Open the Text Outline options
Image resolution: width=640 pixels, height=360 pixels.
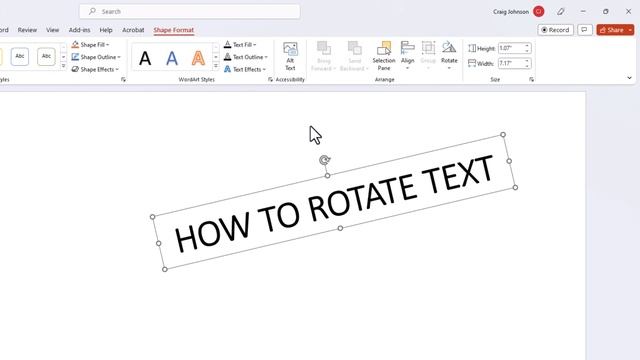[245, 57]
